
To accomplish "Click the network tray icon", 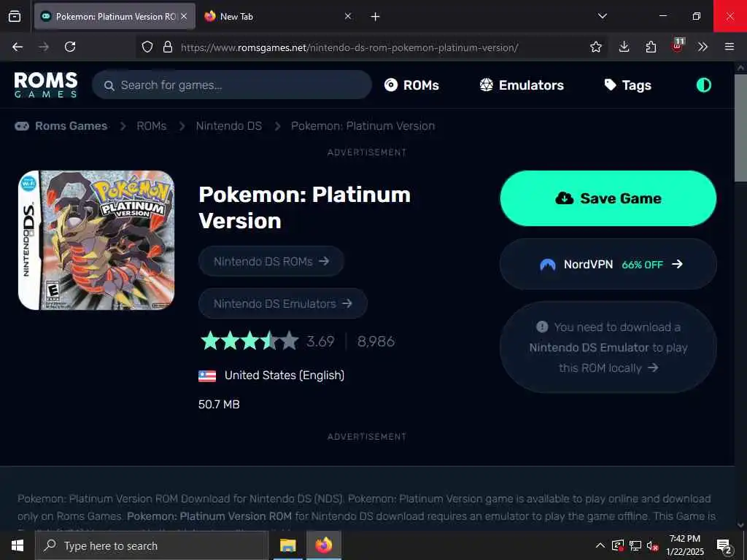I will tap(635, 545).
